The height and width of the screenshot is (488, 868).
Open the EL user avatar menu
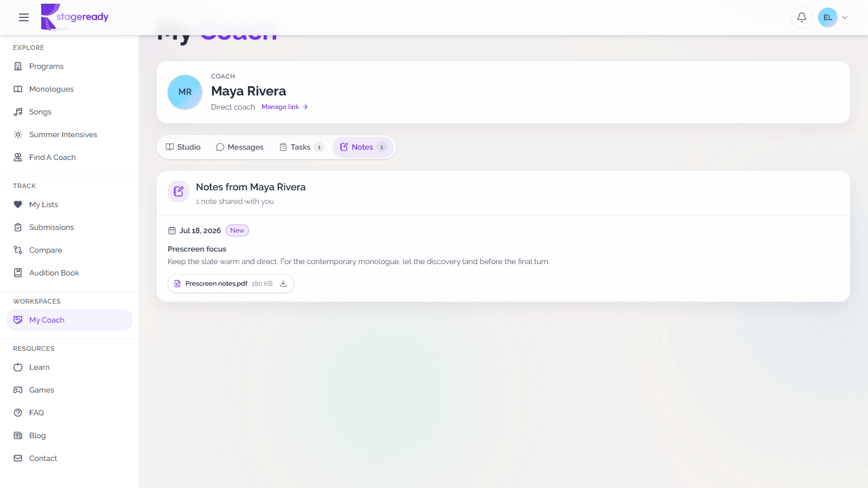coord(828,17)
